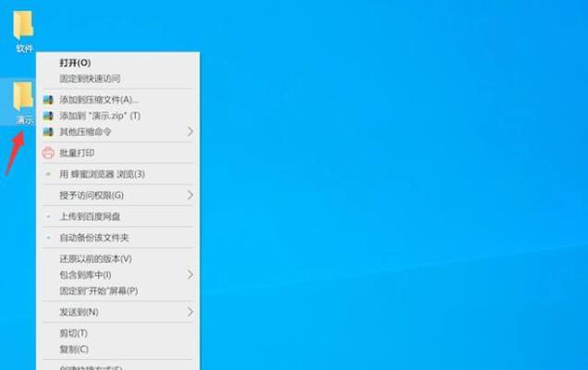Select 固定到快速访问 menu entry
This screenshot has width=588, height=370.
point(117,79)
